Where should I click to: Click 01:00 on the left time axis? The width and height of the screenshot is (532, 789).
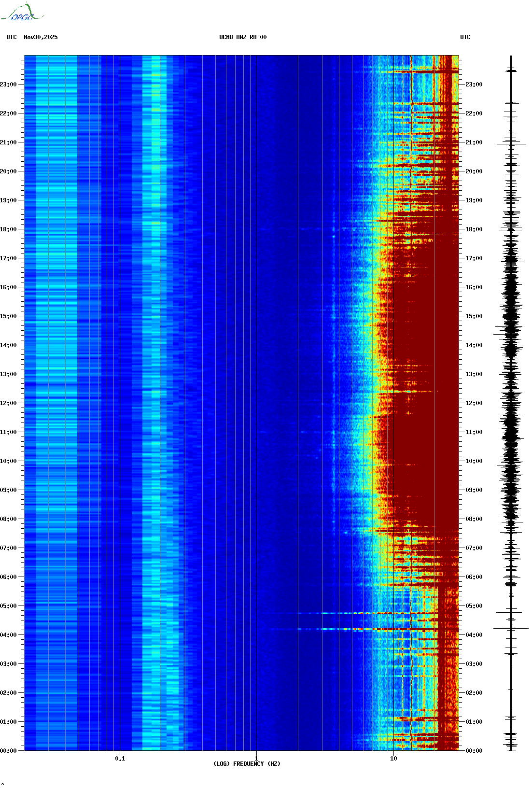coord(8,722)
